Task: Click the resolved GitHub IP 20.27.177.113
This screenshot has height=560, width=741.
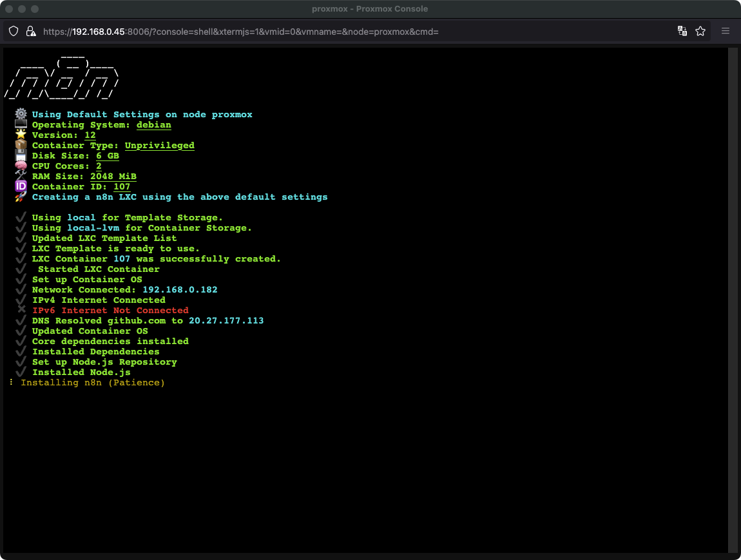Action: coord(226,321)
